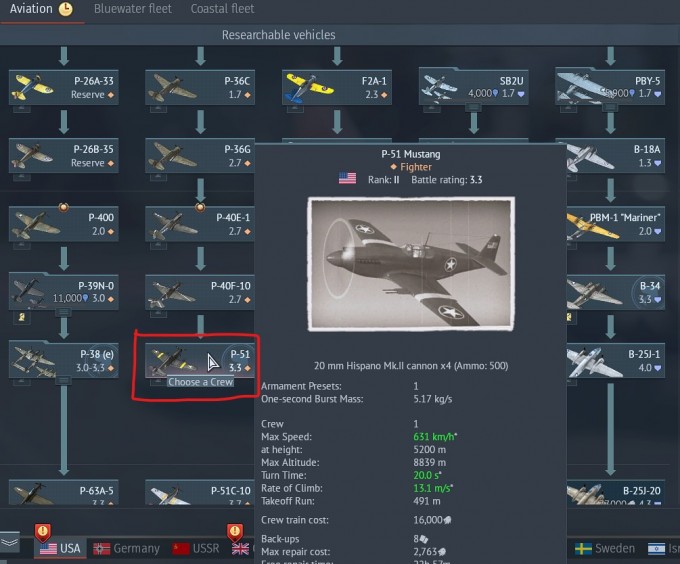Click Battle rating: 3.3 text

pyautogui.click(x=447, y=180)
